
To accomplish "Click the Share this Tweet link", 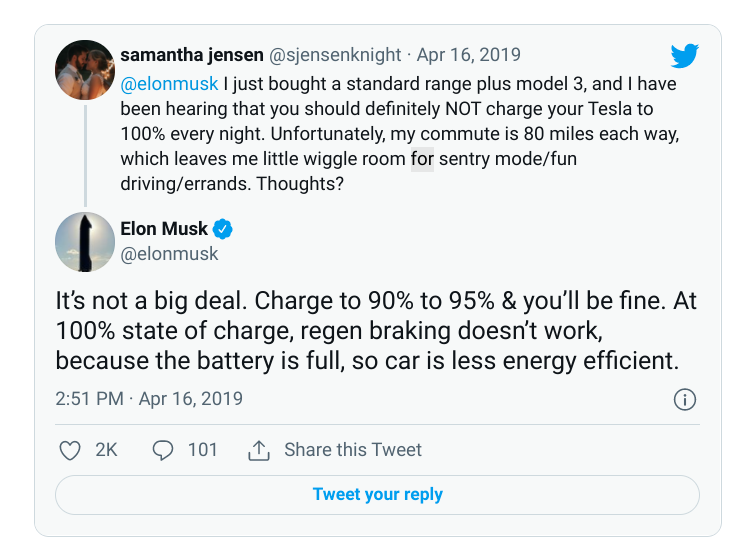I will click(x=352, y=450).
